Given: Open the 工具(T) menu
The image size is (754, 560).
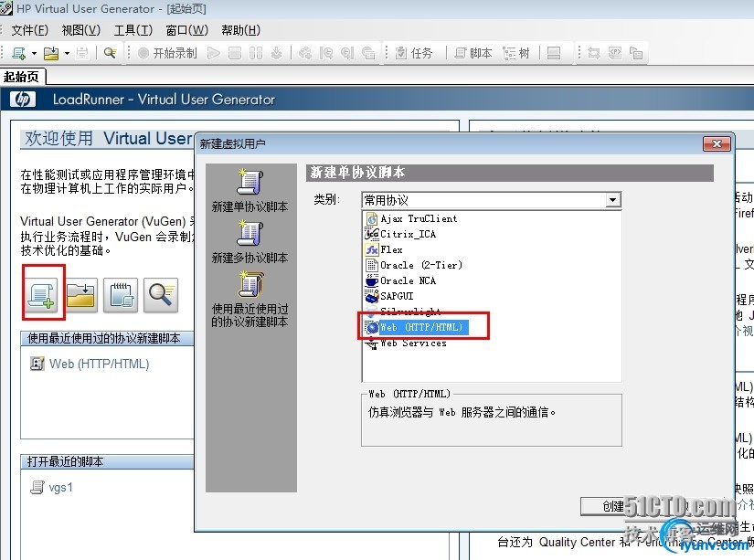Looking at the screenshot, I should point(133,30).
